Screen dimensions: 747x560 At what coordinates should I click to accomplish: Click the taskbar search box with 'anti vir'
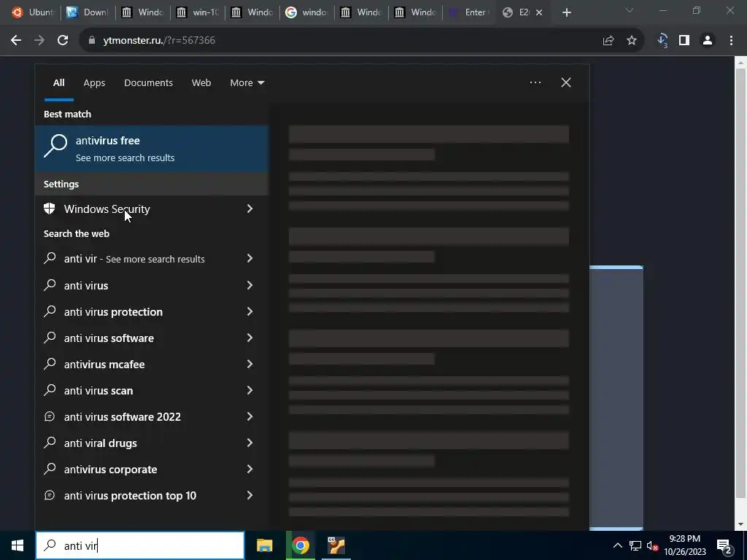point(140,545)
